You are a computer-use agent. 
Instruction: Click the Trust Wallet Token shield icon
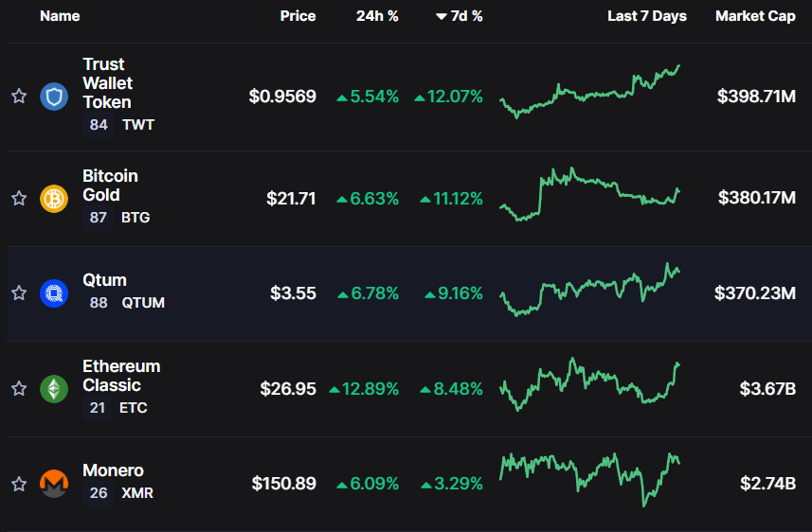tap(54, 97)
